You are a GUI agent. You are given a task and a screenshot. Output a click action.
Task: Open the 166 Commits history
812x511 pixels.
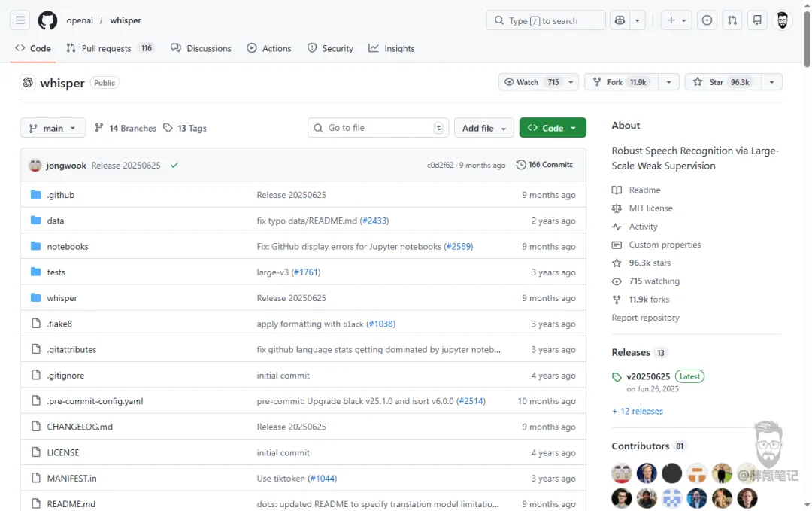tap(544, 164)
